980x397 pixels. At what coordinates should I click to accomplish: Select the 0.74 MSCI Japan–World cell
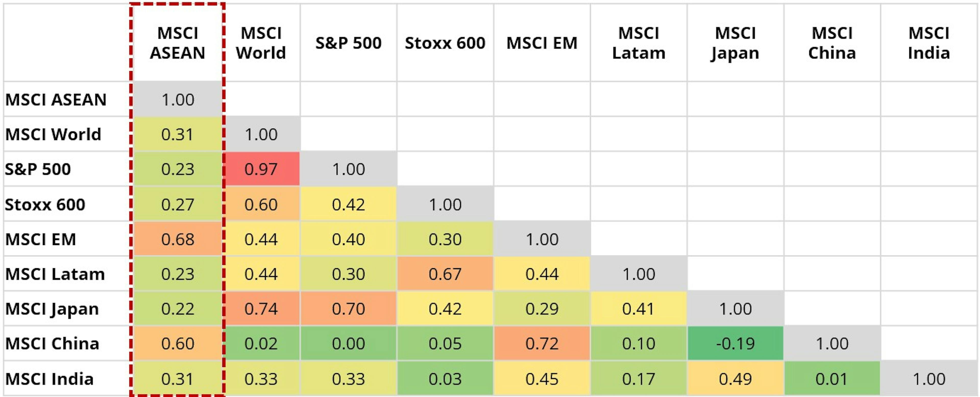pos(261,309)
